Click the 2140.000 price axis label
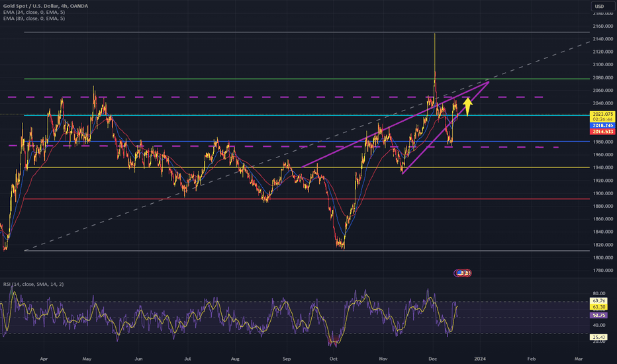 coord(603,39)
